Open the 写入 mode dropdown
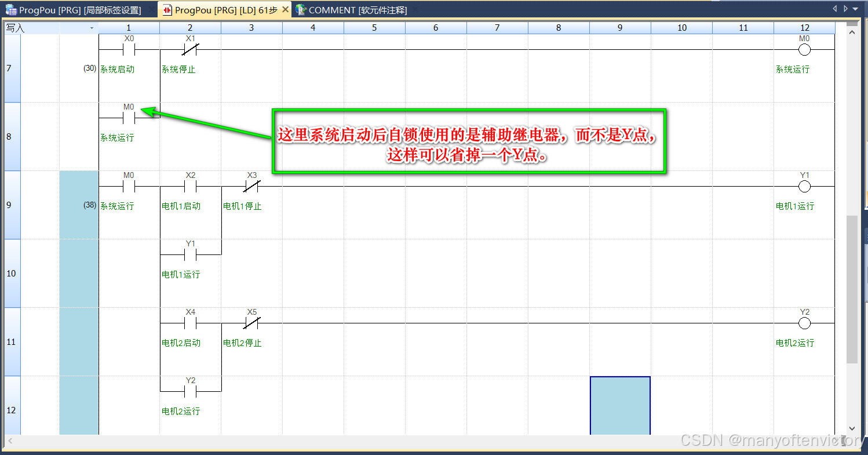This screenshot has height=455, width=868. point(92,28)
